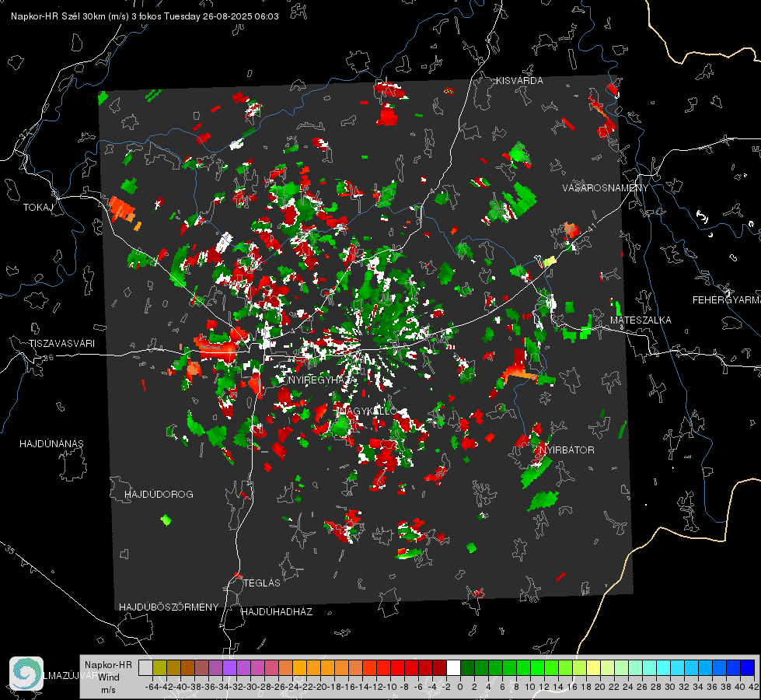The height and width of the screenshot is (700, 761).
Task: Pick the dark green swatch between 0 and 2
Action: click(467, 668)
